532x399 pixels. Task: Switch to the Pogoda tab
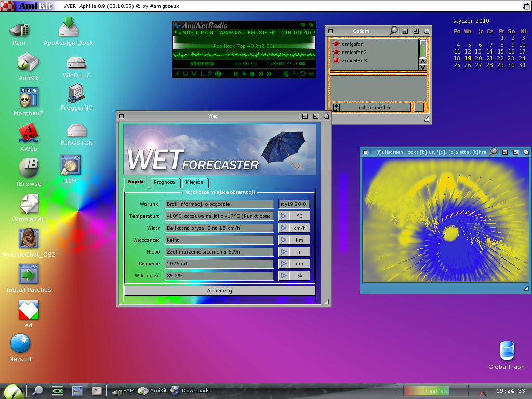coord(136,182)
